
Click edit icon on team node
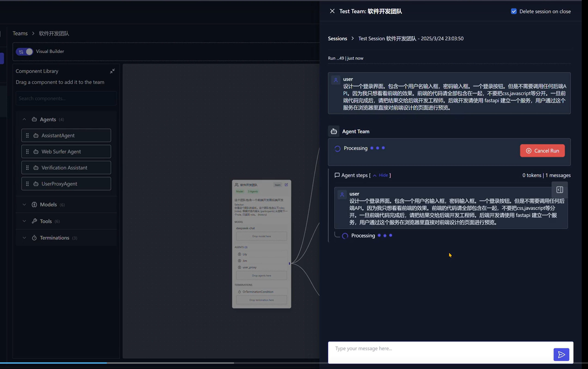[x=286, y=185]
